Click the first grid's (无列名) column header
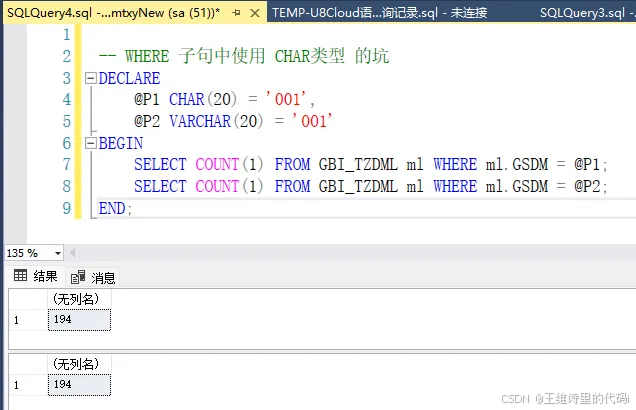Image resolution: width=636 pixels, height=410 pixels. 79,299
